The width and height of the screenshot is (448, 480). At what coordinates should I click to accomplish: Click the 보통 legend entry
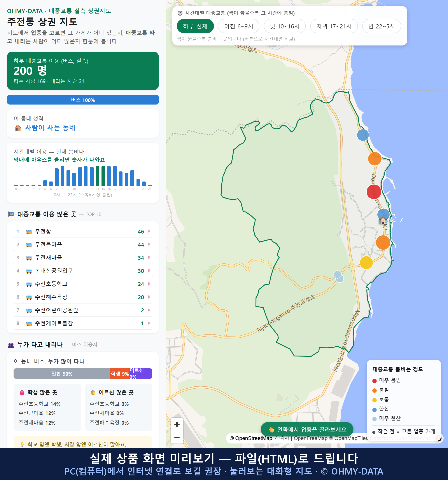[x=381, y=400]
